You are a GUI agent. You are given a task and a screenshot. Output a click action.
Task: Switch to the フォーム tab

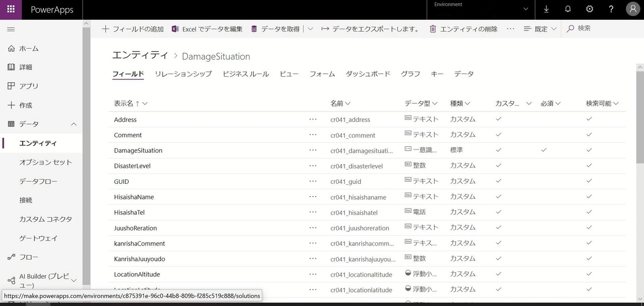pos(322,74)
